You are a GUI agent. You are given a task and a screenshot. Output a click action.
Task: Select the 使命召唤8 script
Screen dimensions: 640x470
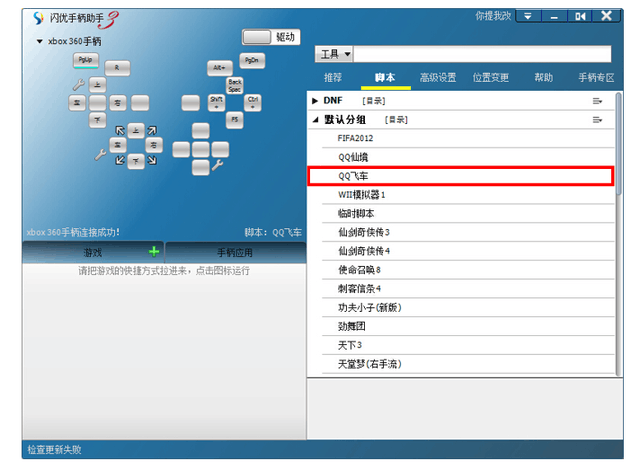click(468, 270)
